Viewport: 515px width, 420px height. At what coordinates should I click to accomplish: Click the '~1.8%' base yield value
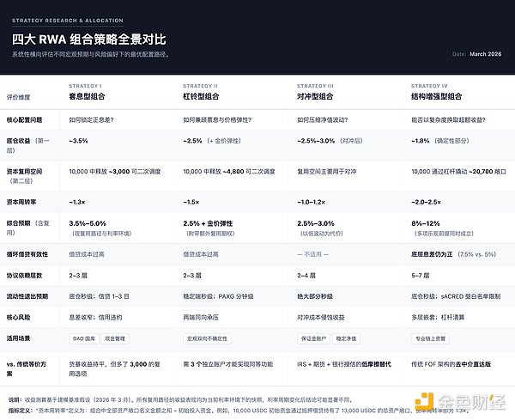(421, 141)
